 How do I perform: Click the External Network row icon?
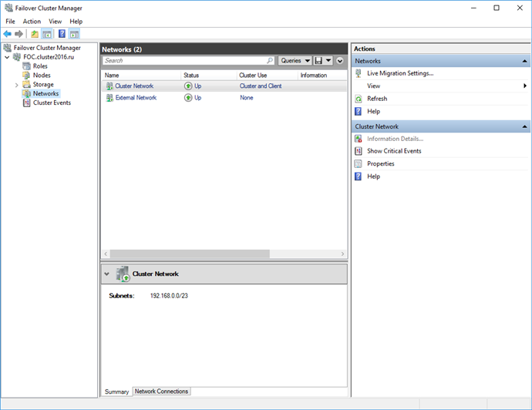109,98
